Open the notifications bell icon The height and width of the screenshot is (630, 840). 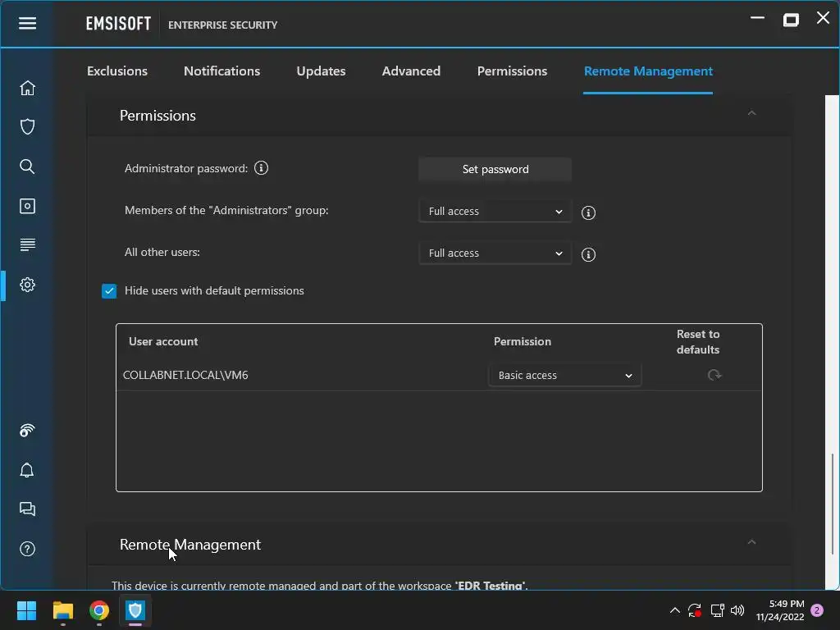tap(27, 470)
